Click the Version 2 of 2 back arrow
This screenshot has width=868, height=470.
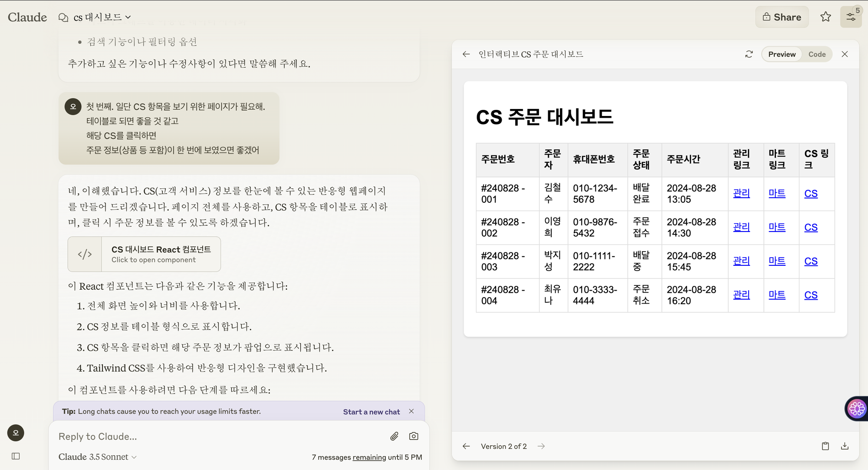coord(466,446)
